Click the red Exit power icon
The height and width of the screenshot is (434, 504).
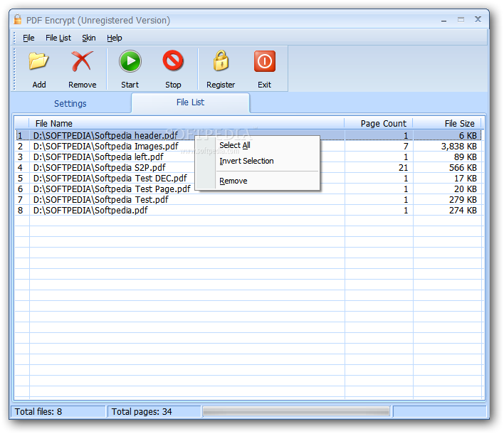265,61
